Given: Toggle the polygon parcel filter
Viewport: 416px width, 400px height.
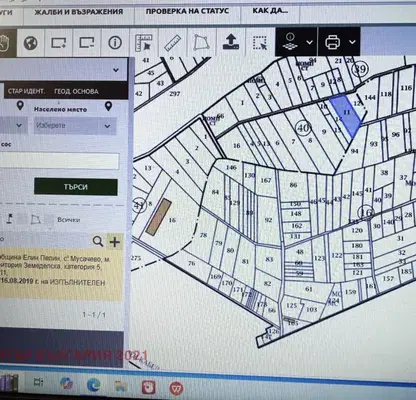Looking at the screenshot, I should coord(36,219).
